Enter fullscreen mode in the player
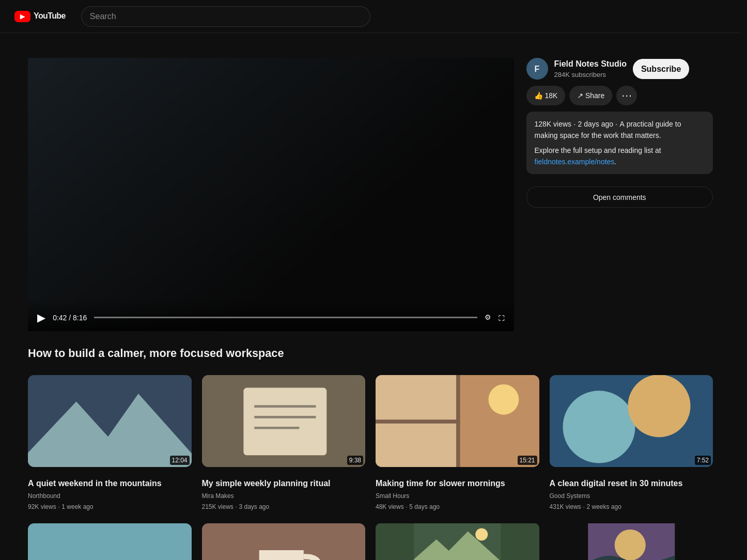This screenshot has width=747, height=560. 501,318
